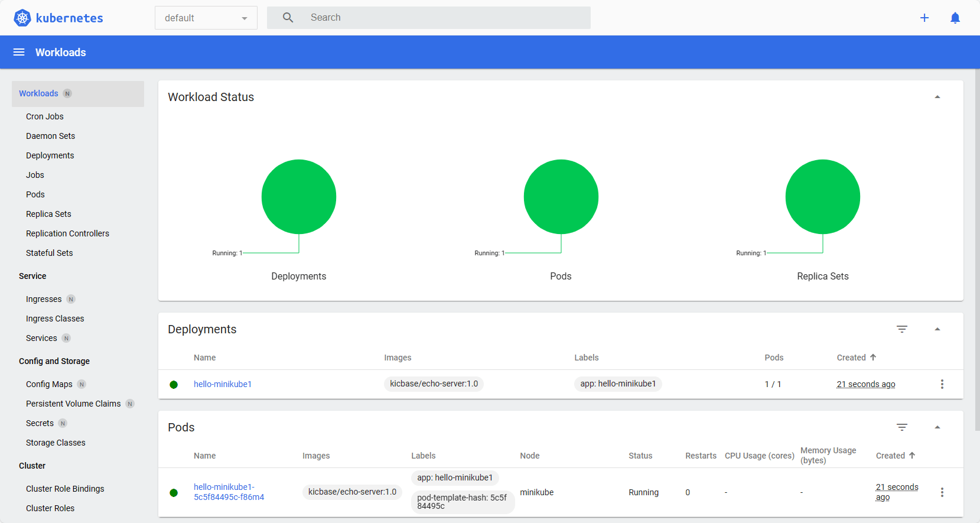Open the notifications bell
The image size is (980, 523).
click(x=955, y=18)
